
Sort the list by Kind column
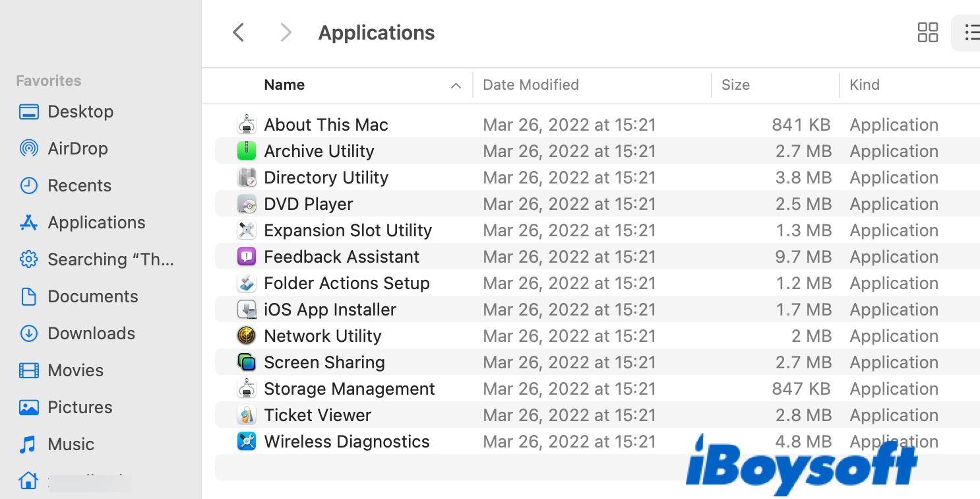point(864,85)
